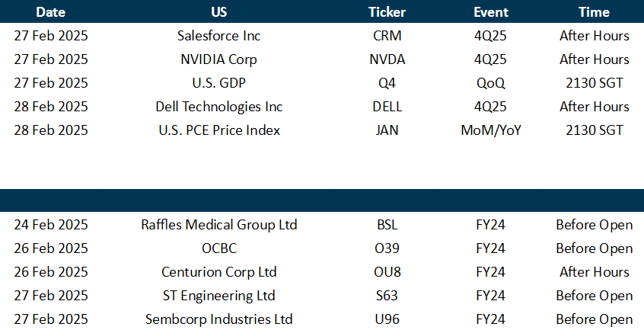The width and height of the screenshot is (644, 330).
Task: Select Sembcorp Industries Ltd cell
Action: point(219,319)
